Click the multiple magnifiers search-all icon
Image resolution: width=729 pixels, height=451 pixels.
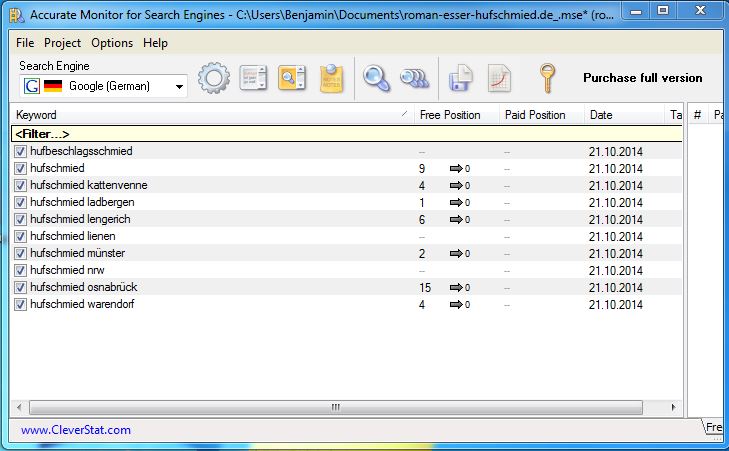click(x=414, y=78)
